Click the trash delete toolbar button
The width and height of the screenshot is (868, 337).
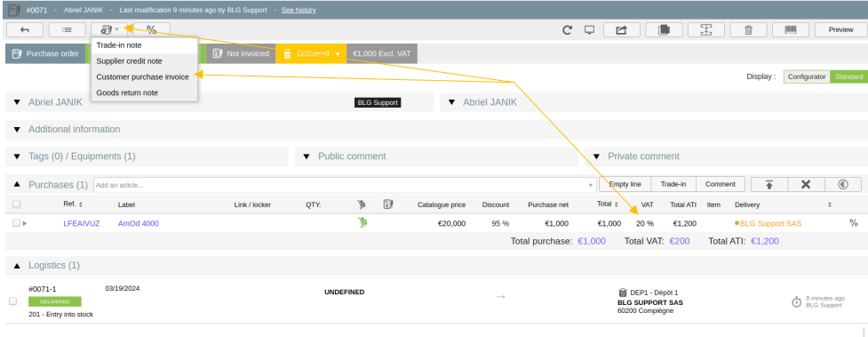tap(748, 30)
